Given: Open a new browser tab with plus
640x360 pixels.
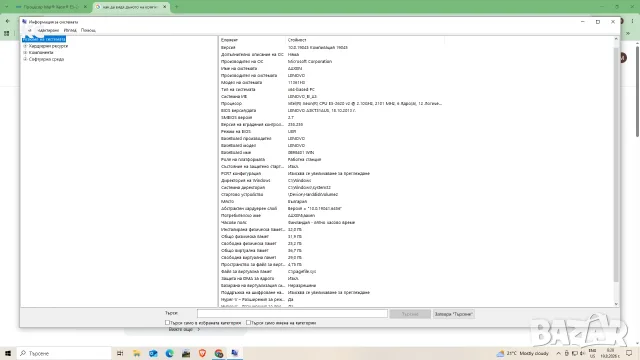Looking at the screenshot, I should tap(176, 7).
